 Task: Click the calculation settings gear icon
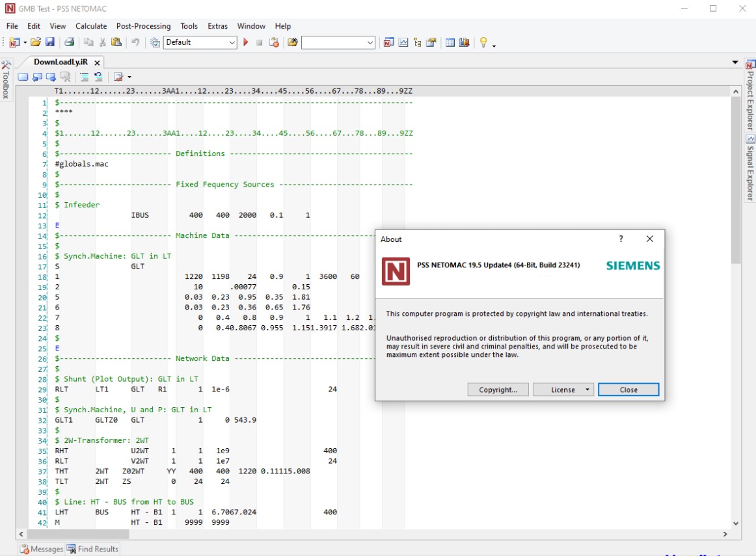point(155,42)
